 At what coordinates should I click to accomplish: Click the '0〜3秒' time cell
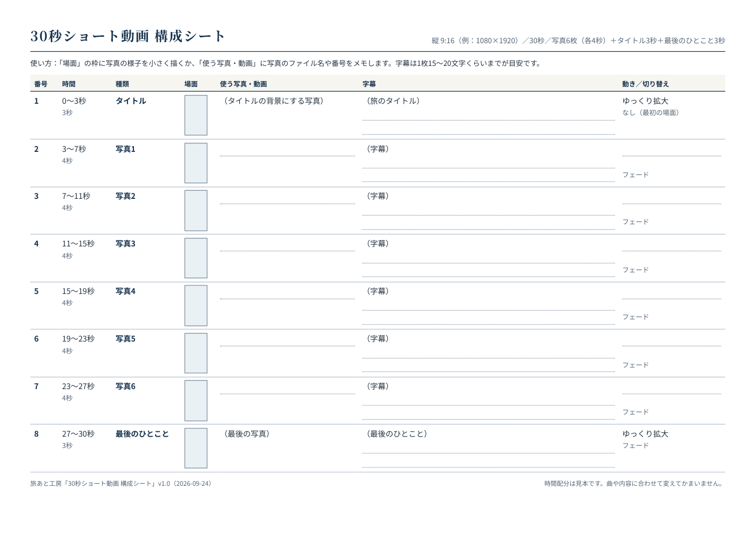point(74,101)
